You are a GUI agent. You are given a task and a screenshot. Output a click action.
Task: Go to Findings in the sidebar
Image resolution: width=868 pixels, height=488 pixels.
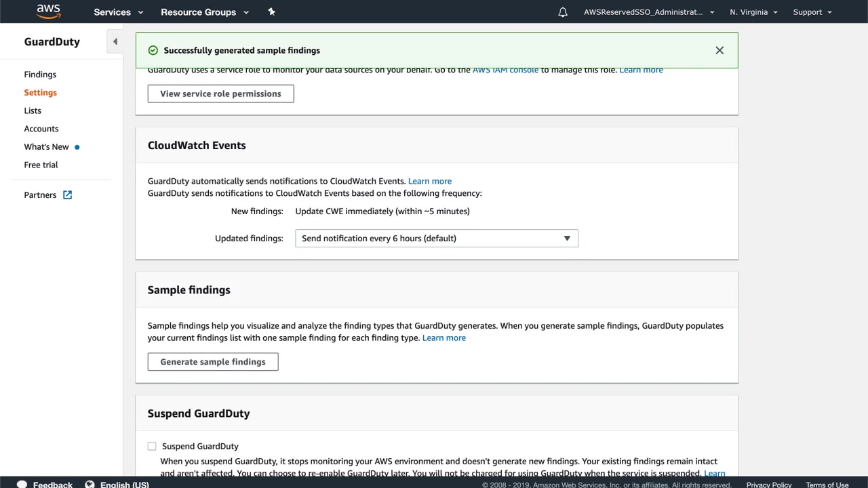click(x=40, y=75)
